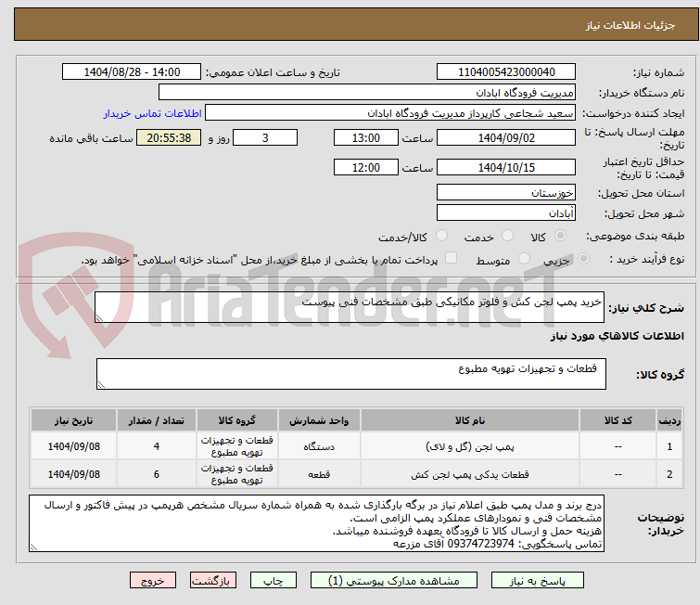This screenshot has height=605, width=700.
Task: Click the جزئیات اطلاعات نیاز header title
Action: 630,25
